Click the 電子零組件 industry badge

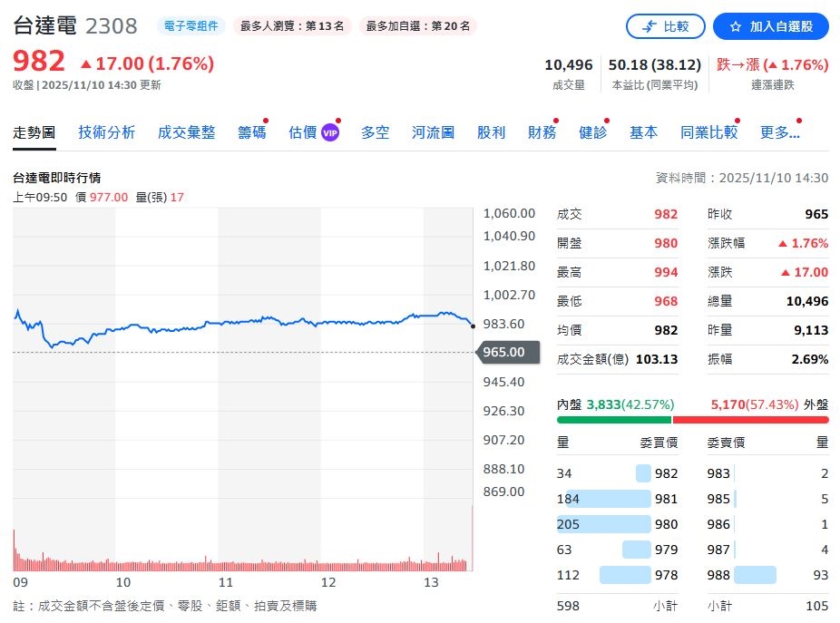pos(192,25)
